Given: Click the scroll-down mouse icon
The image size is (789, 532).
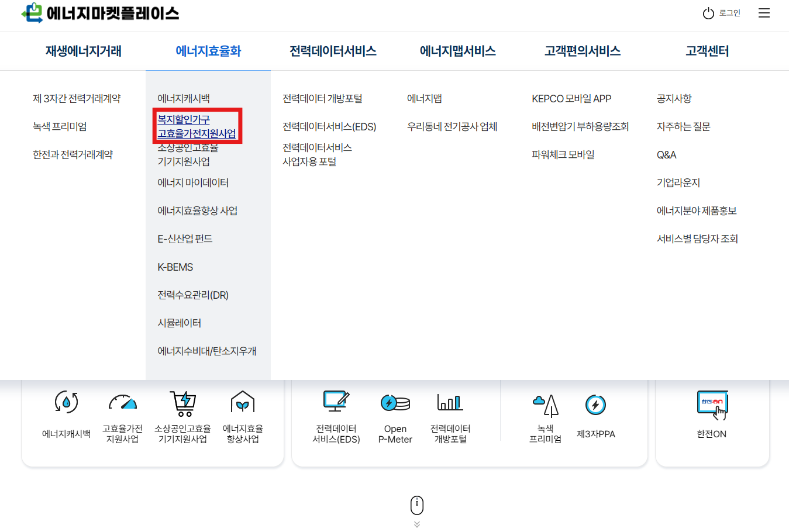Looking at the screenshot, I should tap(416, 505).
